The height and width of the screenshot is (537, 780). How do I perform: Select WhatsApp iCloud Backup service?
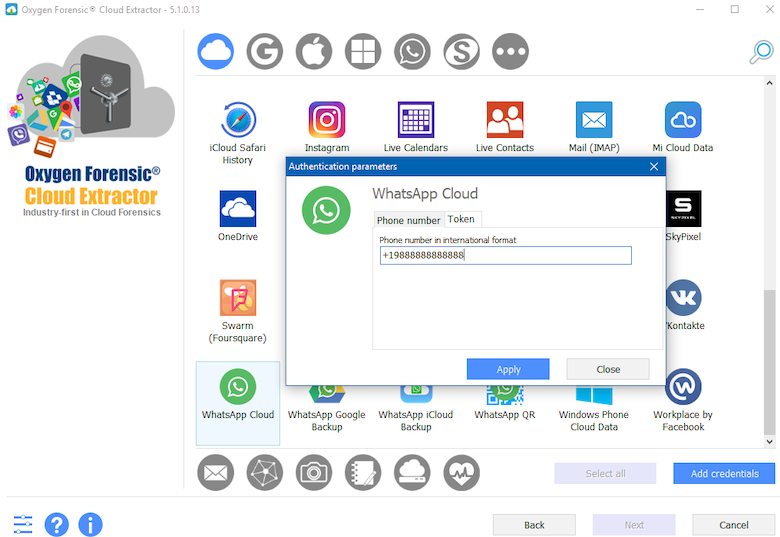click(x=416, y=409)
